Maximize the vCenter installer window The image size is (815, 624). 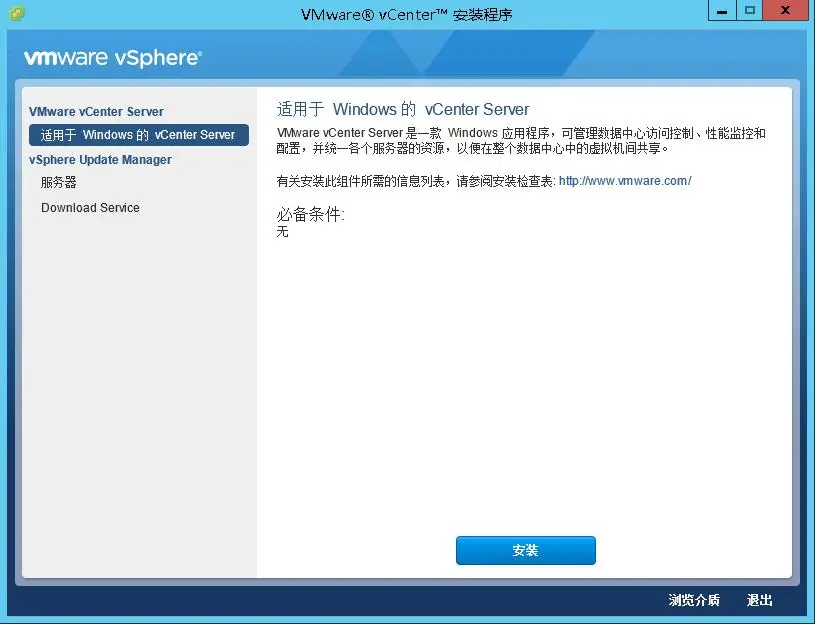pos(750,10)
